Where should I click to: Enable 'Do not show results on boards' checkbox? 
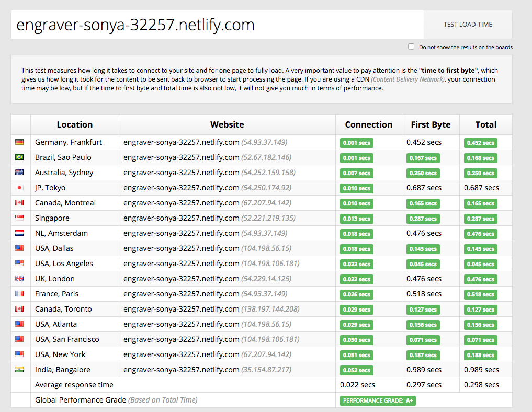[411, 47]
